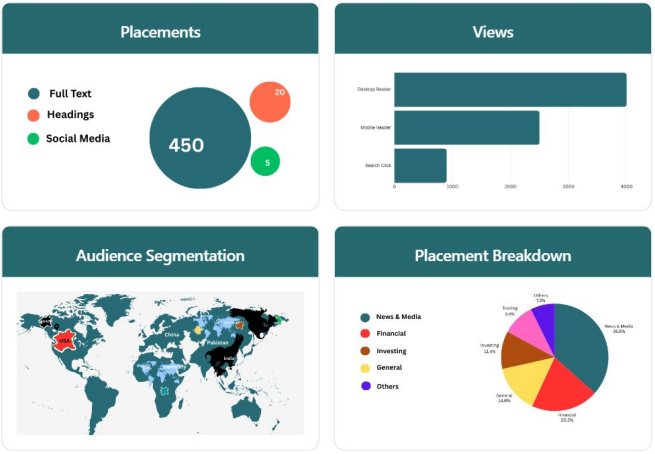655x454 pixels.
Task: Click the News & Media legend swatch
Action: [x=365, y=318]
